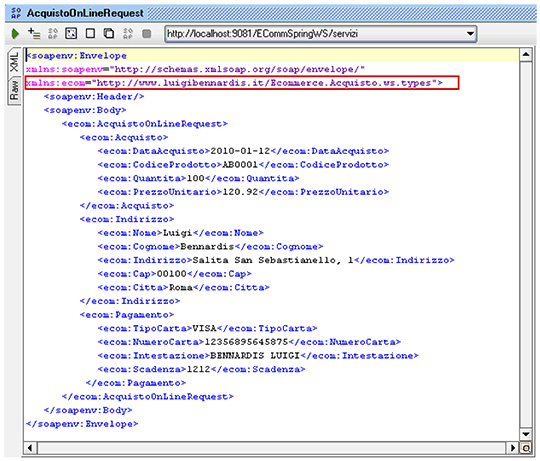Click the vertical scrollbar down arrow
The width and height of the screenshot is (540, 461).
tap(526, 434)
